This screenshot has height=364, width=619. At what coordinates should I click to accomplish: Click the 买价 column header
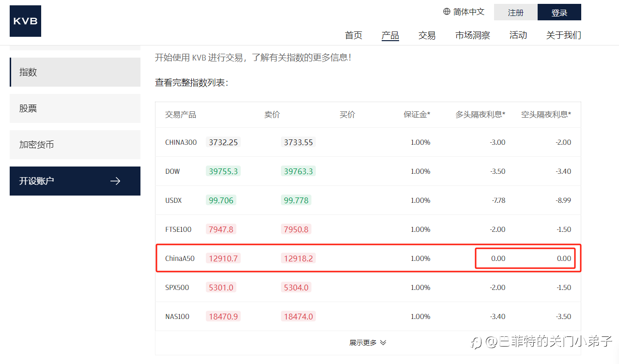347,115
